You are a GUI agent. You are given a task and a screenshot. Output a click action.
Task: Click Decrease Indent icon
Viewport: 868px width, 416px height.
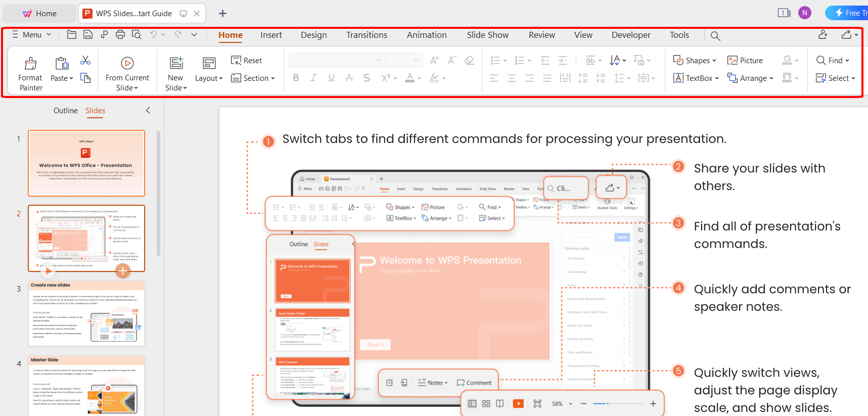545,60
